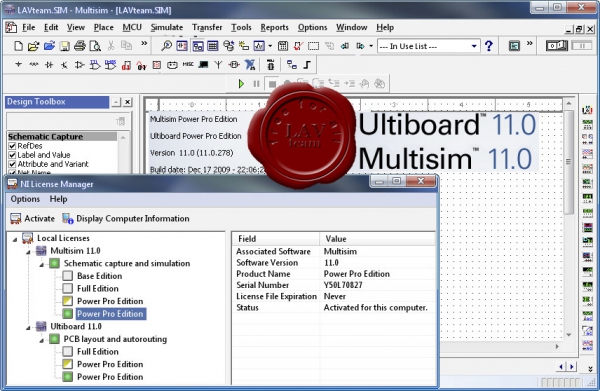Open the dropdown arrow beside Grapher icon
The image size is (600, 391).
click(x=270, y=46)
